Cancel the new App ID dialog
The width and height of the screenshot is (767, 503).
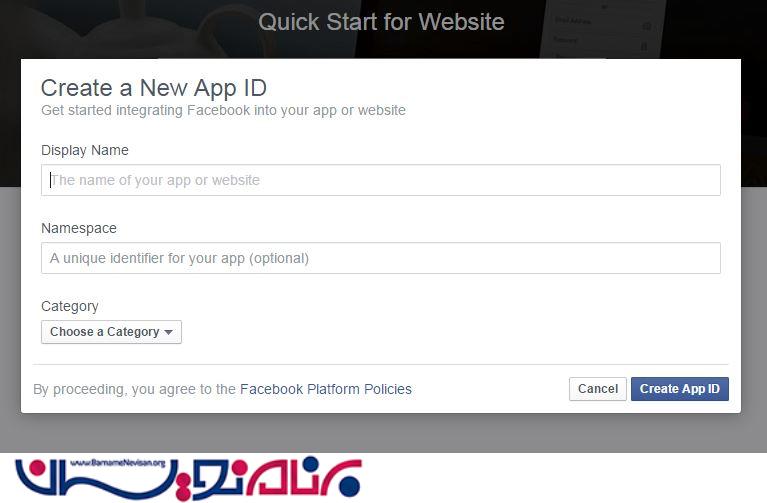(x=597, y=389)
